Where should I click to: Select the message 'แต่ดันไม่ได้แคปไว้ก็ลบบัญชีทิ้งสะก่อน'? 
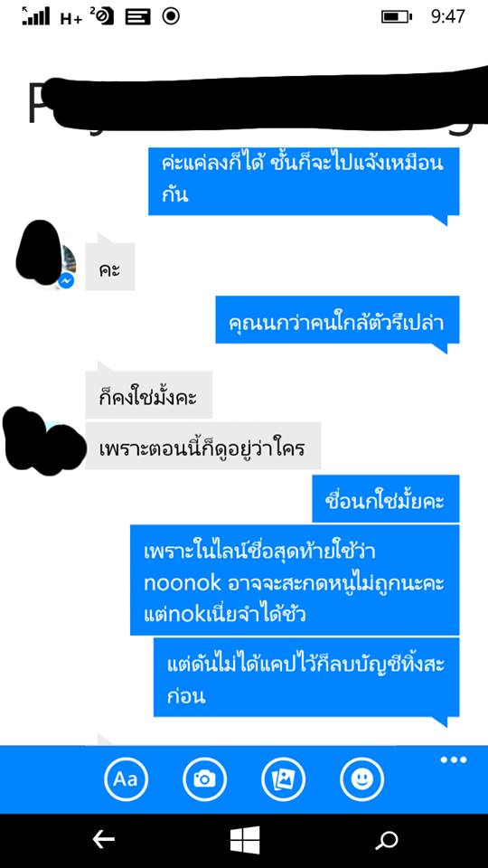click(306, 677)
